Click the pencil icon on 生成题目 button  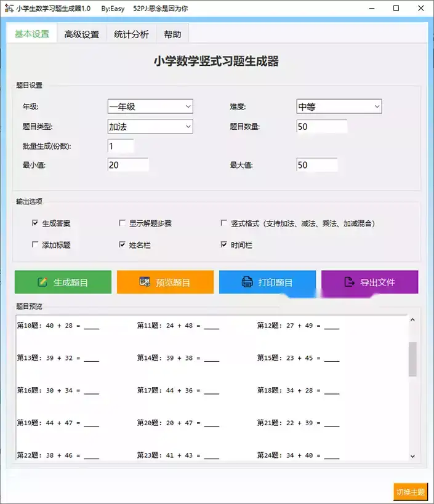tap(42, 282)
